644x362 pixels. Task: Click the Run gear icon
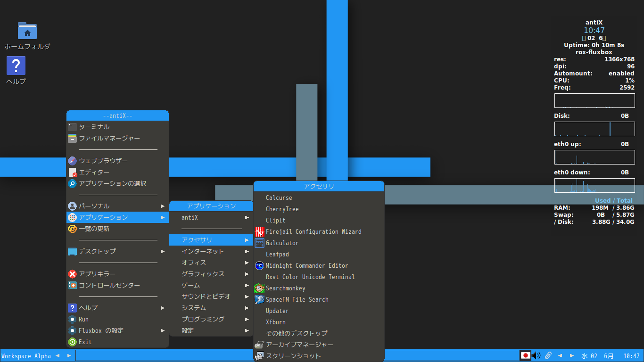72,319
